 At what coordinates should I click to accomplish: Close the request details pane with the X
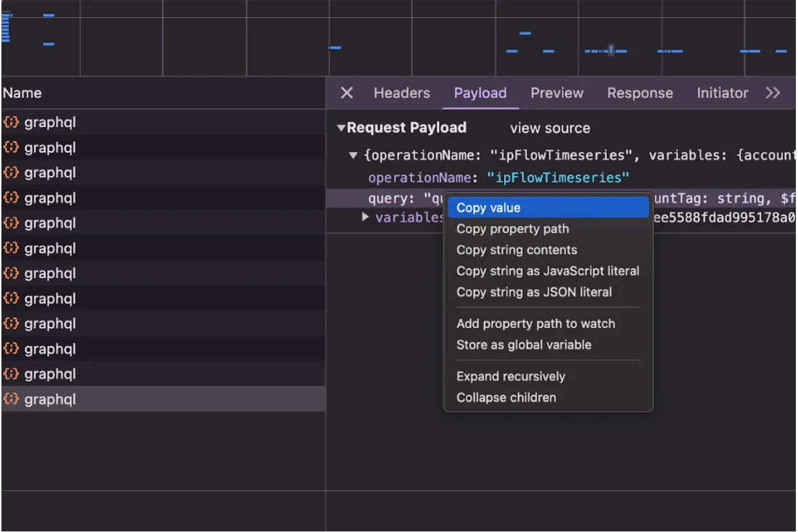(x=347, y=92)
